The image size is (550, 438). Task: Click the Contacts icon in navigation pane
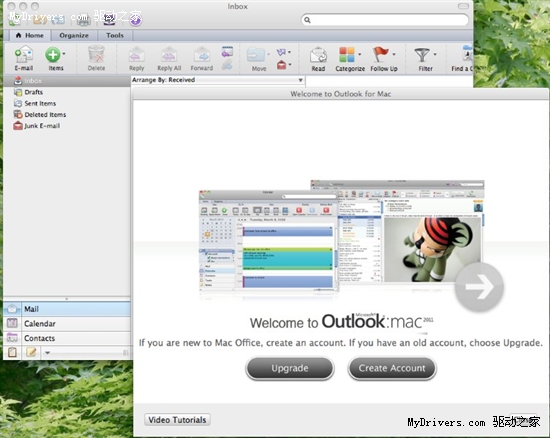click(x=12, y=338)
